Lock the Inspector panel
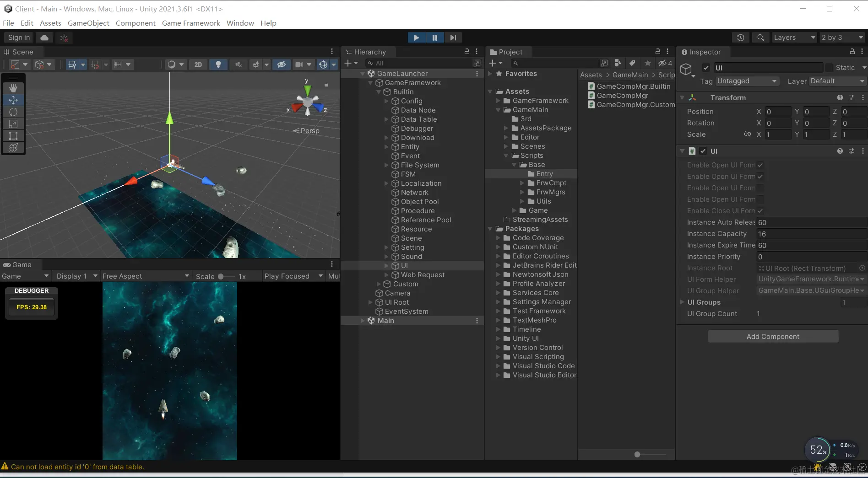 pos(852,51)
